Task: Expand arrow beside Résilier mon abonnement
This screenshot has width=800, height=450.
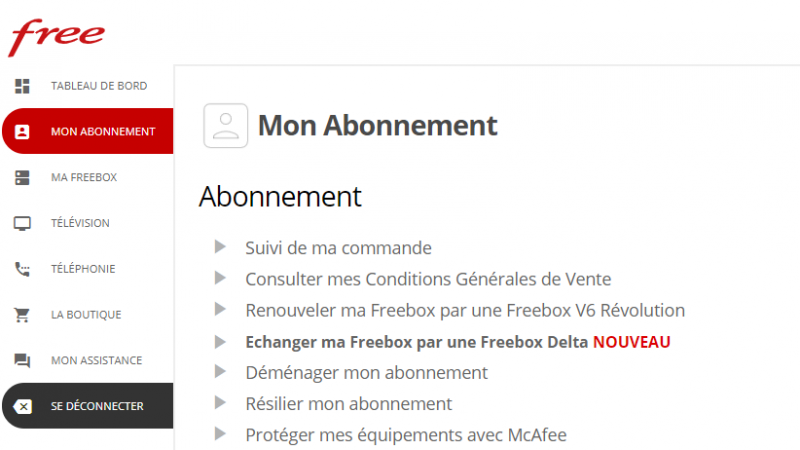Action: [x=220, y=403]
